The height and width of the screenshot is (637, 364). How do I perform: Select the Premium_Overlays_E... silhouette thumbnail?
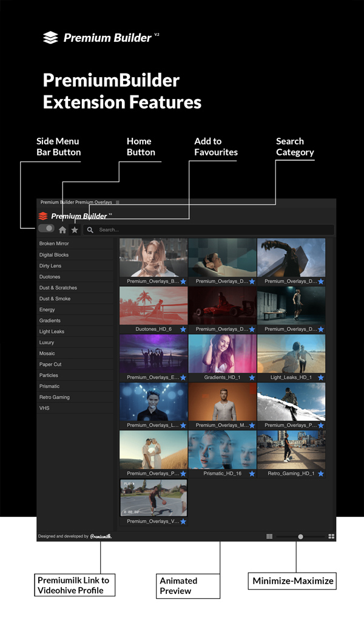pyautogui.click(x=153, y=354)
